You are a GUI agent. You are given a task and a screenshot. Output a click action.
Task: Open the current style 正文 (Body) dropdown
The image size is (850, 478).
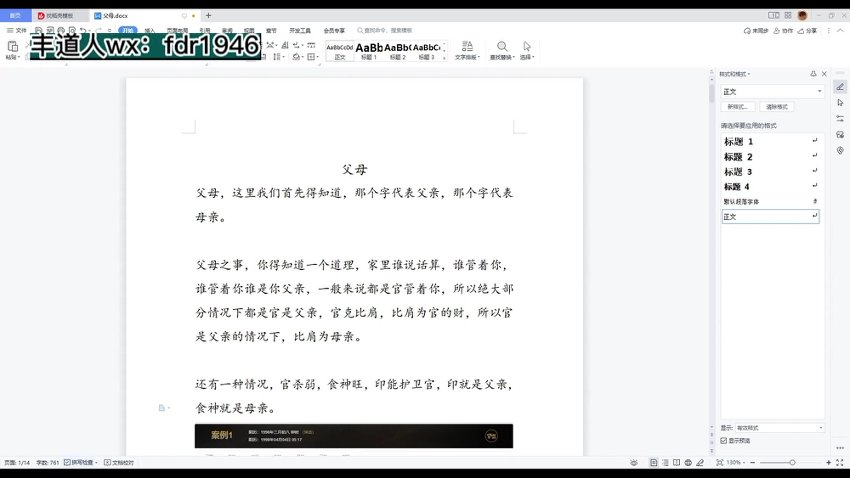click(x=772, y=92)
